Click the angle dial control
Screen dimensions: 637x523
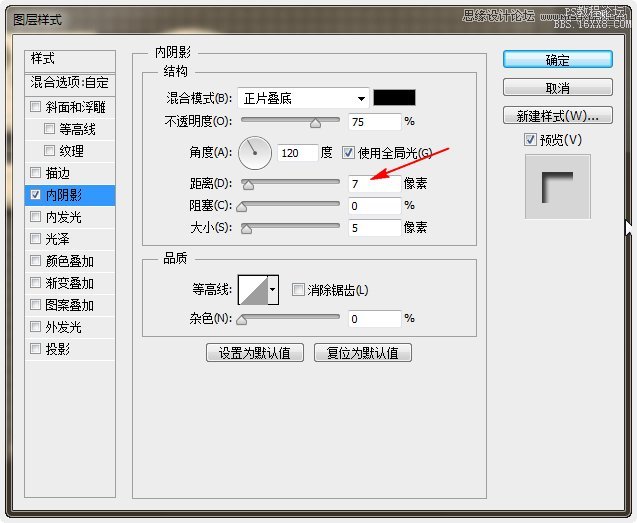255,153
